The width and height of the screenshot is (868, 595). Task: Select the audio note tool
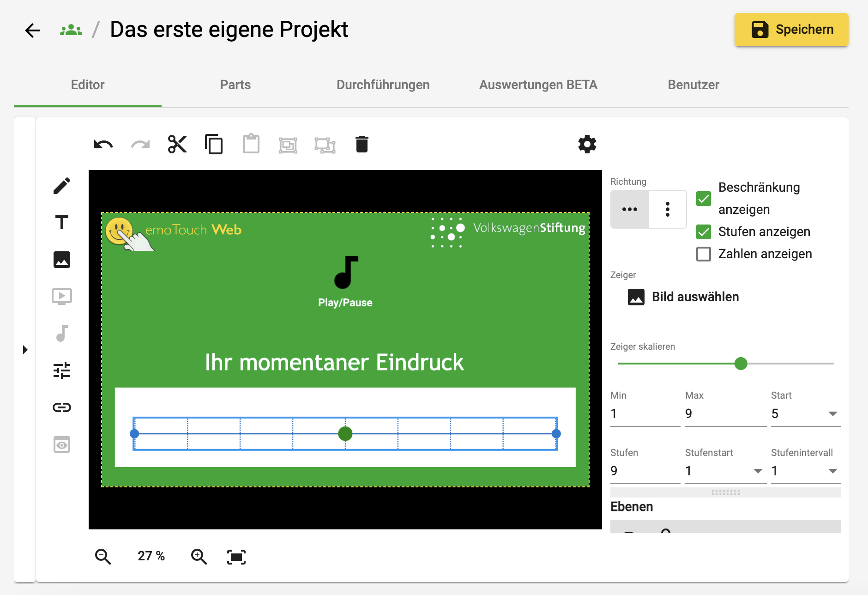click(x=62, y=333)
